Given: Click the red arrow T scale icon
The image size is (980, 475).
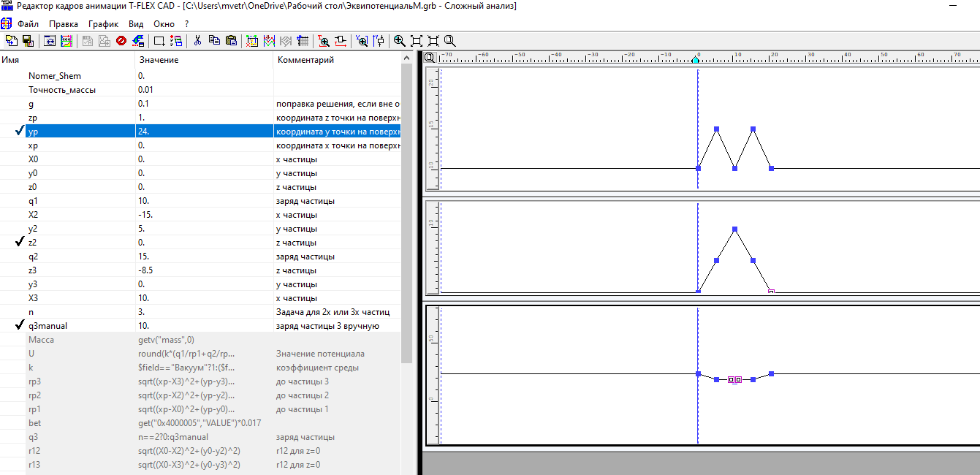Looking at the screenshot, I should pyautogui.click(x=341, y=41).
